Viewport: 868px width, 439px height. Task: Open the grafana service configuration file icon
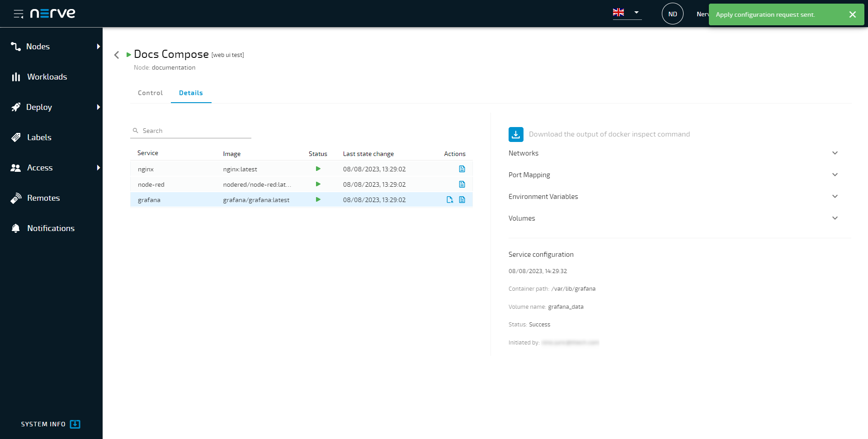tap(449, 199)
